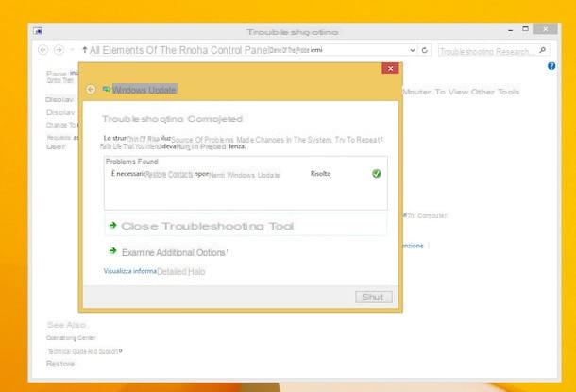Click the Windows Update title text
576x392 pixels.
click(144, 90)
